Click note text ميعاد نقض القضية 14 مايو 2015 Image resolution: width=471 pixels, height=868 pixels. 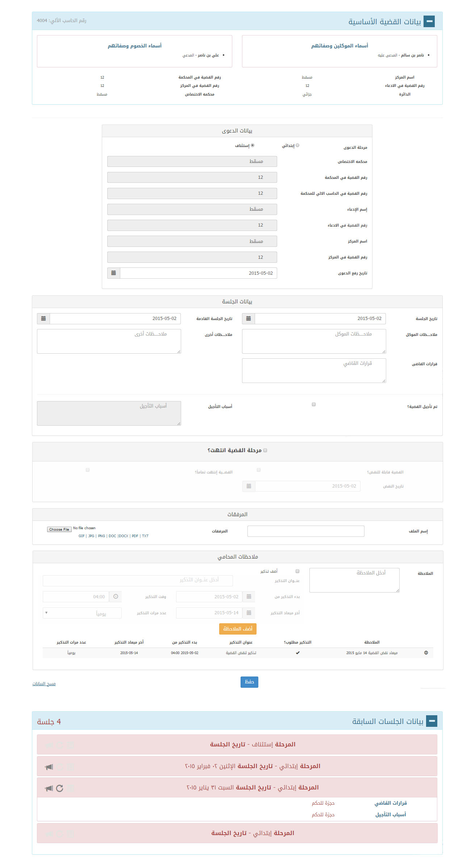(x=372, y=653)
